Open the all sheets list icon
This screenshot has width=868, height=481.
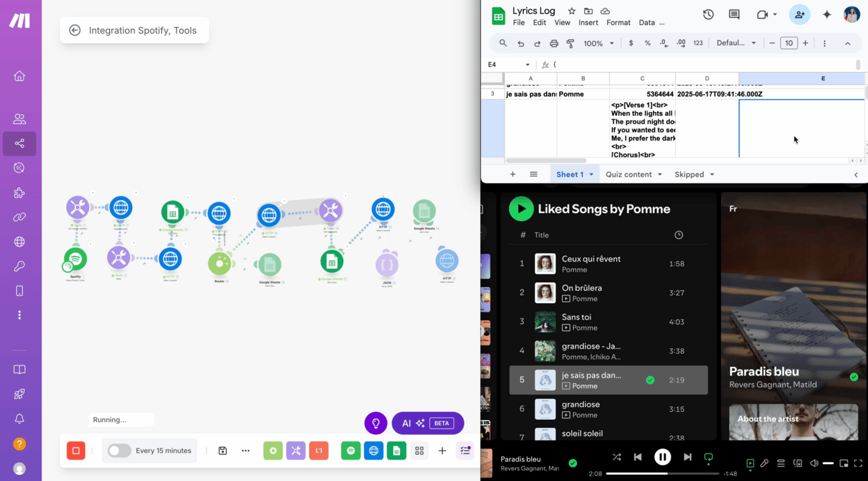tap(533, 175)
